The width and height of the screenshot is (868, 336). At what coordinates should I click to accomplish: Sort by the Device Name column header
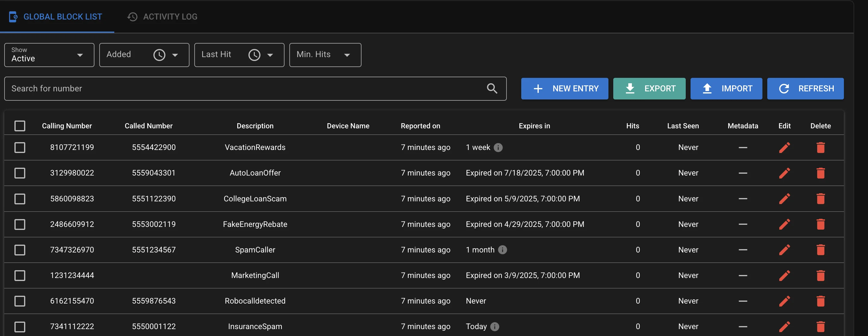[x=348, y=126]
